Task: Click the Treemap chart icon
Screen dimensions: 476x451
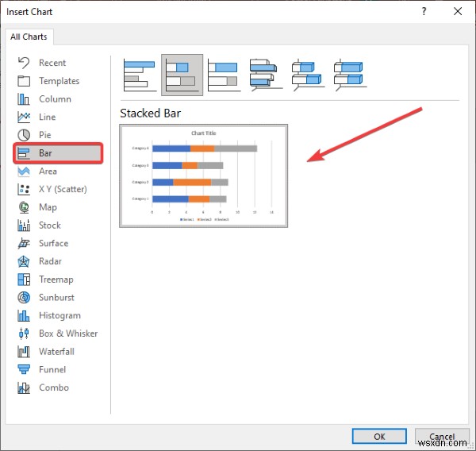Action: pos(24,279)
